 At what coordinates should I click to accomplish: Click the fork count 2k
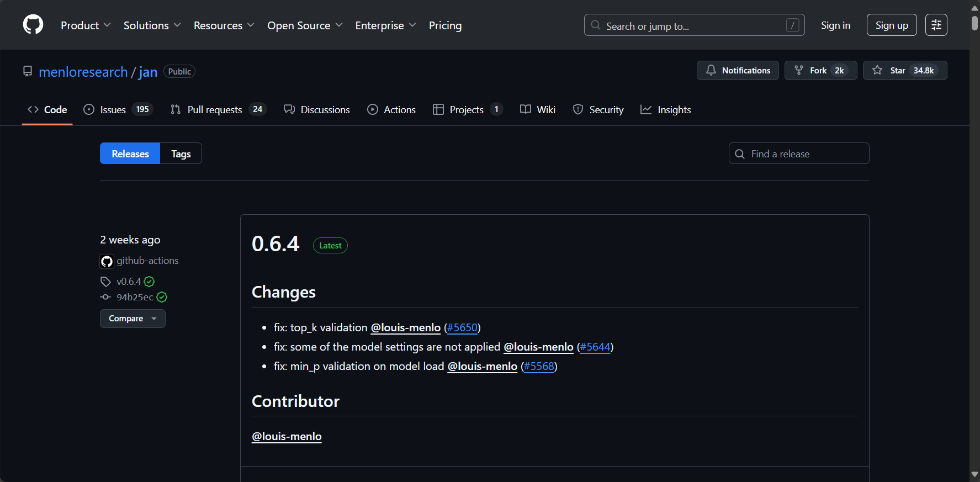pyautogui.click(x=839, y=70)
